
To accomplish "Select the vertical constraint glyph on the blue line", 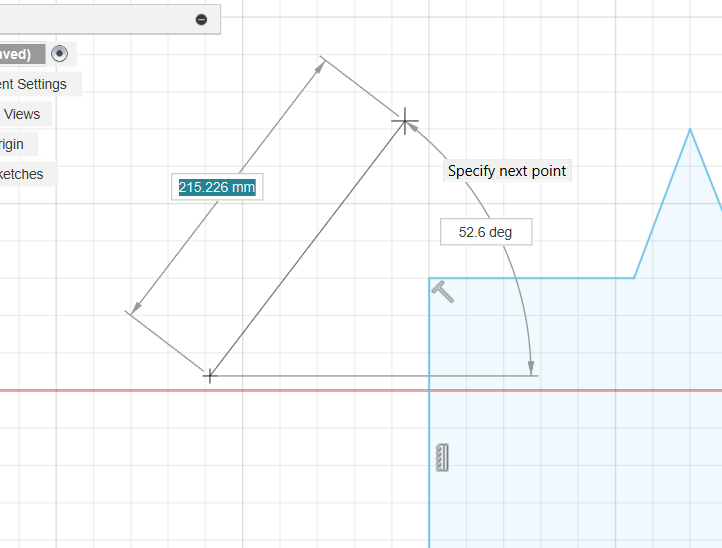I will [x=443, y=457].
